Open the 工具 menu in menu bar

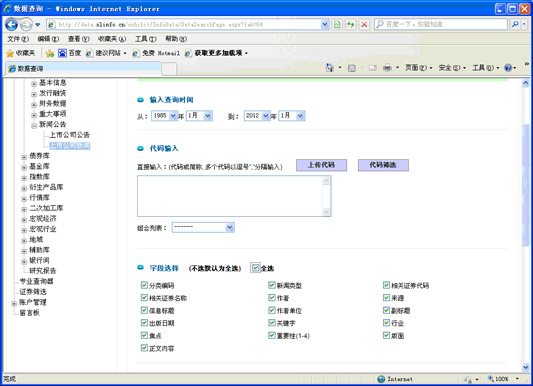[146, 39]
